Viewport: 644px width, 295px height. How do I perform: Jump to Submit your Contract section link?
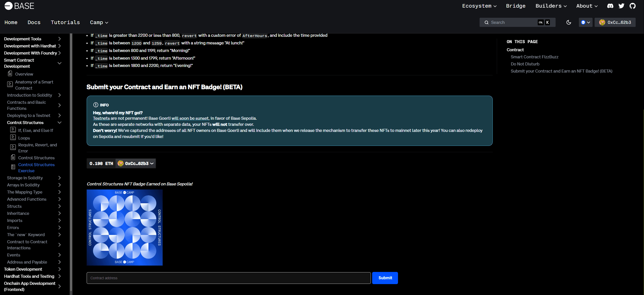pos(561,71)
